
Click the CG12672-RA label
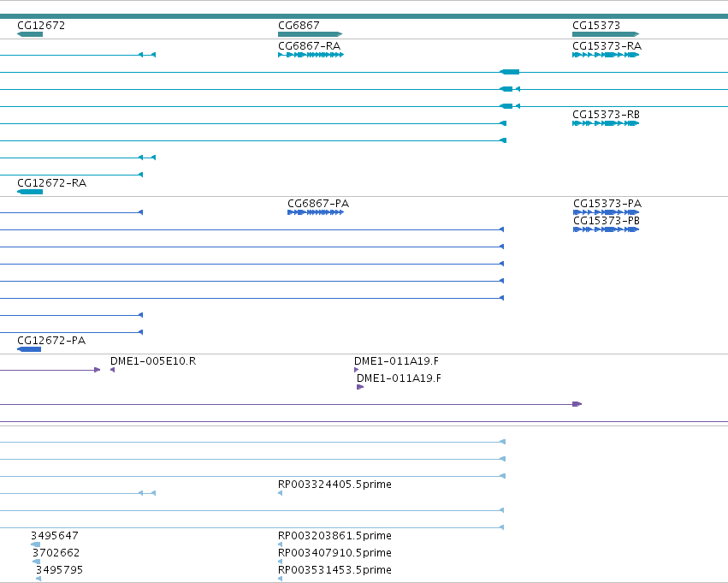click(51, 182)
